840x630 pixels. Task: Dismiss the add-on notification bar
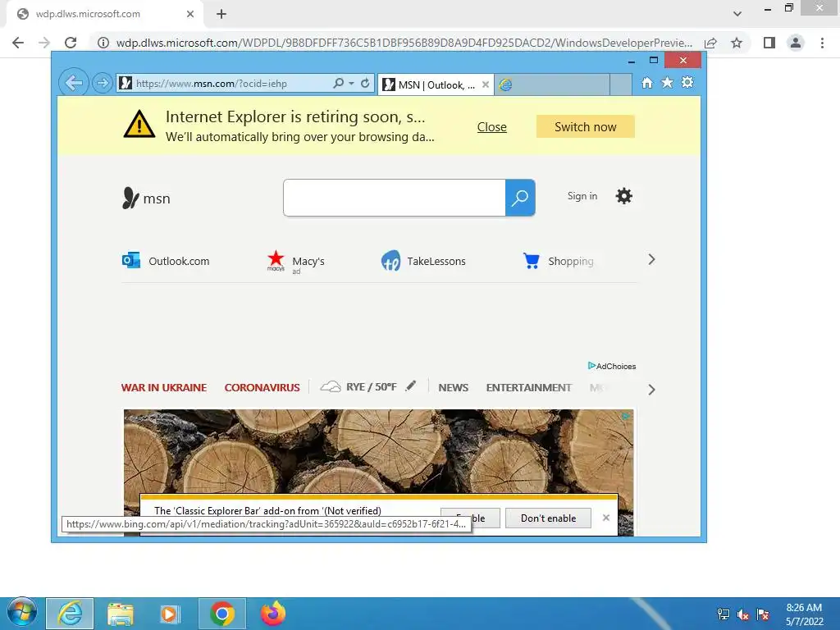[x=606, y=518]
